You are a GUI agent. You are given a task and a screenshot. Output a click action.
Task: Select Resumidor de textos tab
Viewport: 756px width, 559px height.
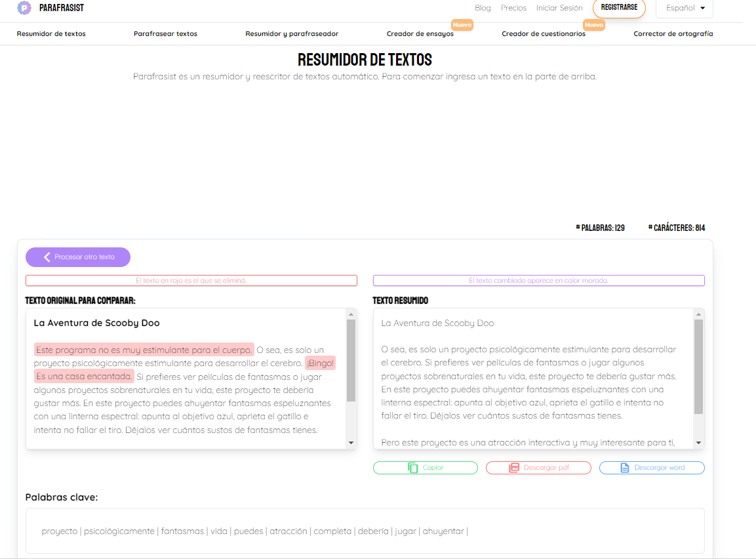tap(51, 33)
